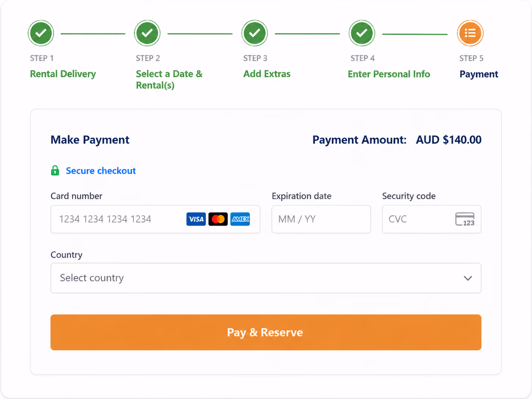Image resolution: width=532 pixels, height=399 pixels.
Task: Click the Step 4 green checkmark circle
Action: click(362, 33)
